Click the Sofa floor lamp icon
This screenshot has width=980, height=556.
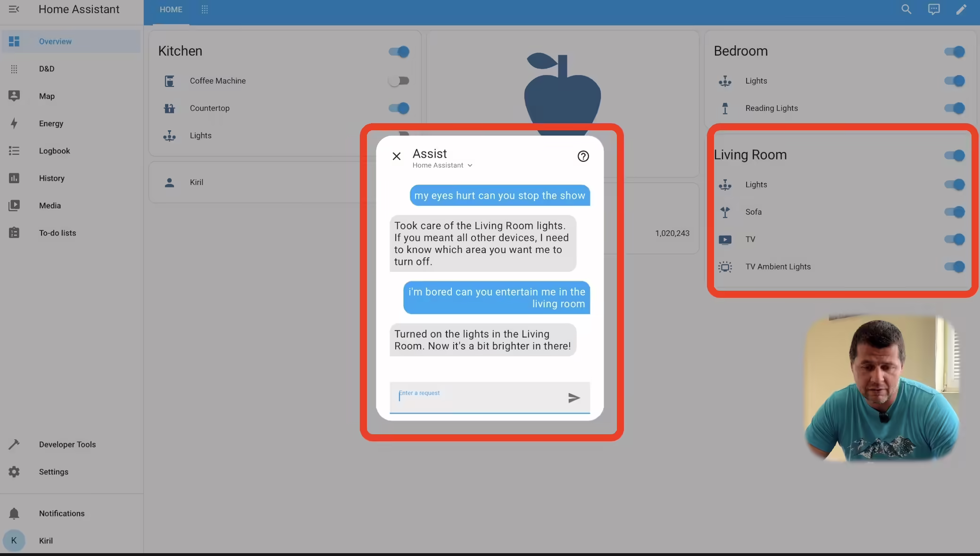[x=725, y=212]
